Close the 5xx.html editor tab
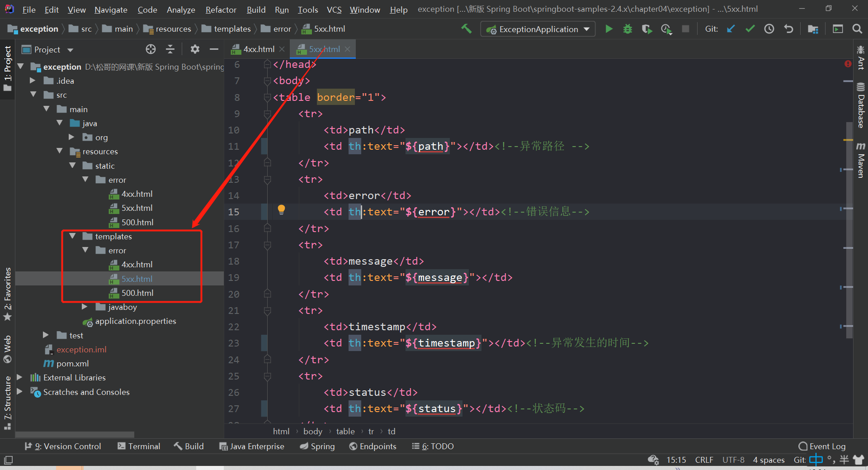868x470 pixels. [347, 49]
